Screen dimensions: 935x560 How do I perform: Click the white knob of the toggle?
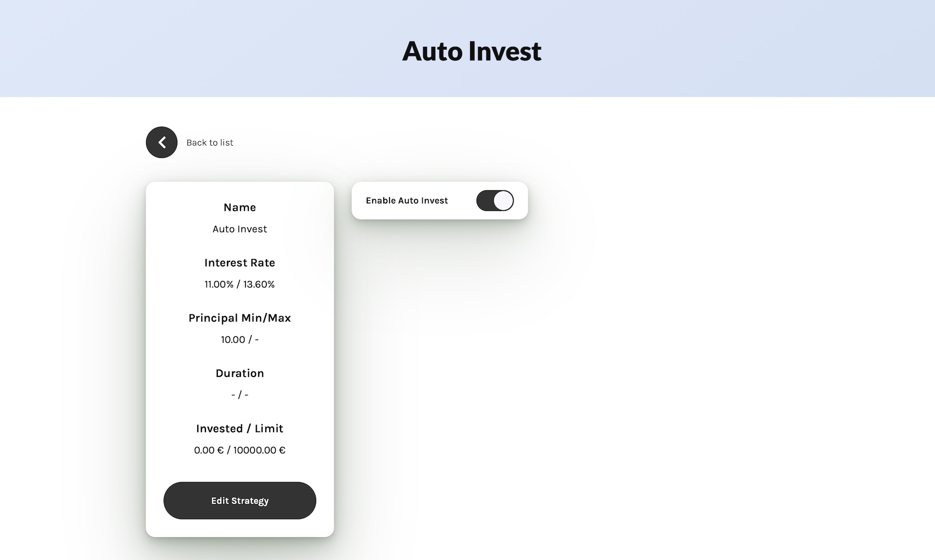coord(504,201)
